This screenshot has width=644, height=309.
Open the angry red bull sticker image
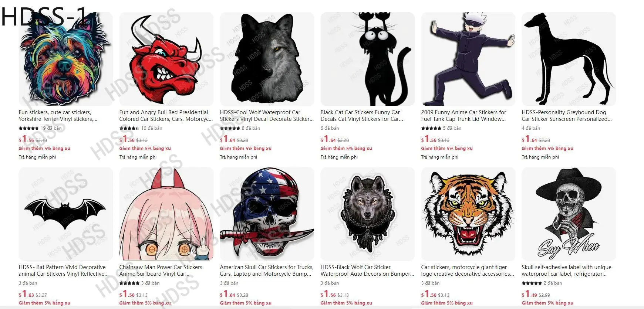pos(166,59)
